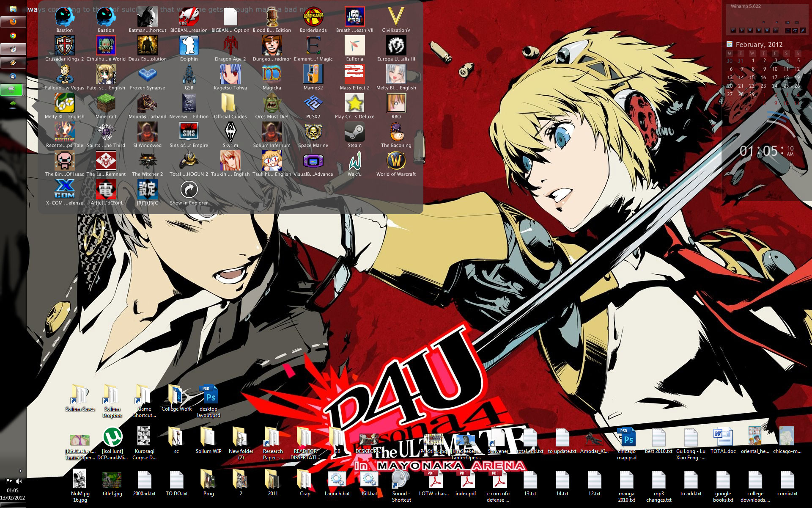
Task: Open the Official Guides folder
Action: [x=230, y=106]
